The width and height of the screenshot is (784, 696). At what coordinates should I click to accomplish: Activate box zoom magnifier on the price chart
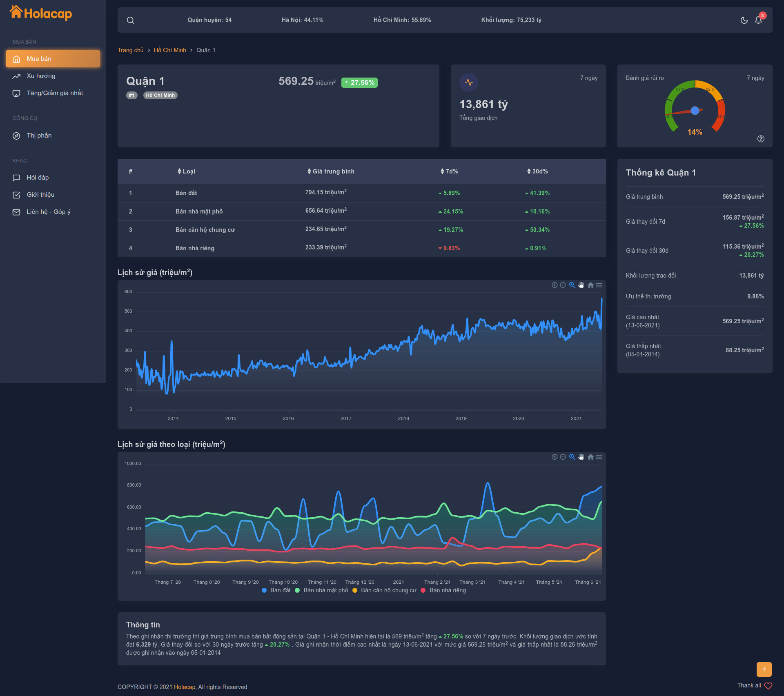572,285
